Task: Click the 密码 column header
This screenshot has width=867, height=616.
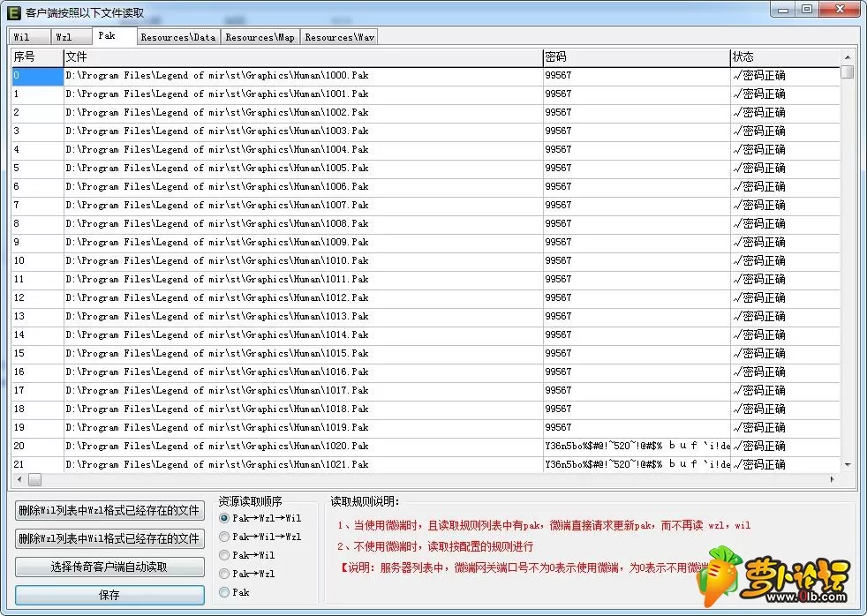Action: point(637,56)
